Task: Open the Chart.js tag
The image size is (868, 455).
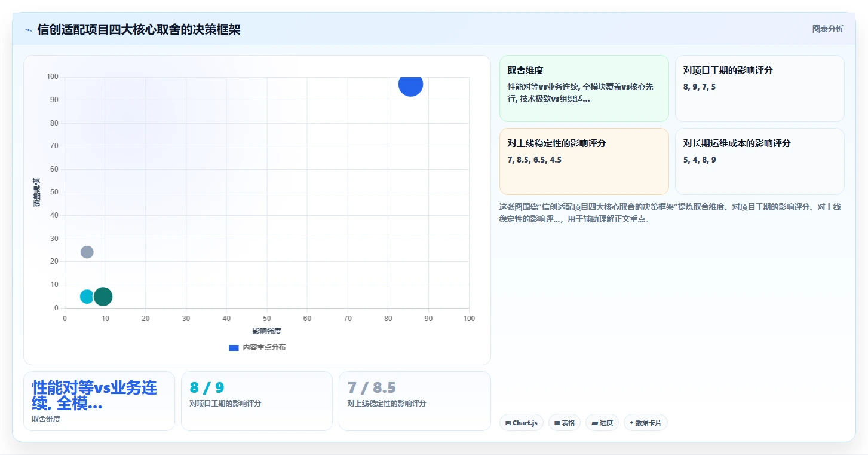Action: (521, 423)
